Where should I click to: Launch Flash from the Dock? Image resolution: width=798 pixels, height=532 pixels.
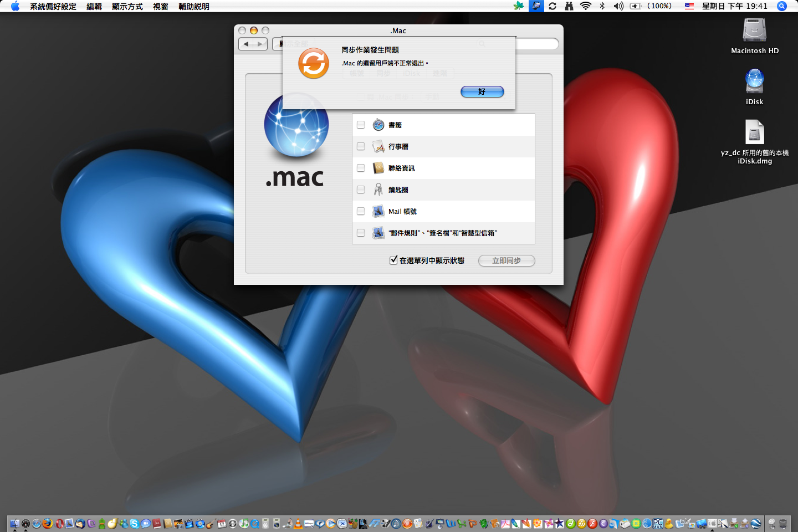click(x=592, y=523)
